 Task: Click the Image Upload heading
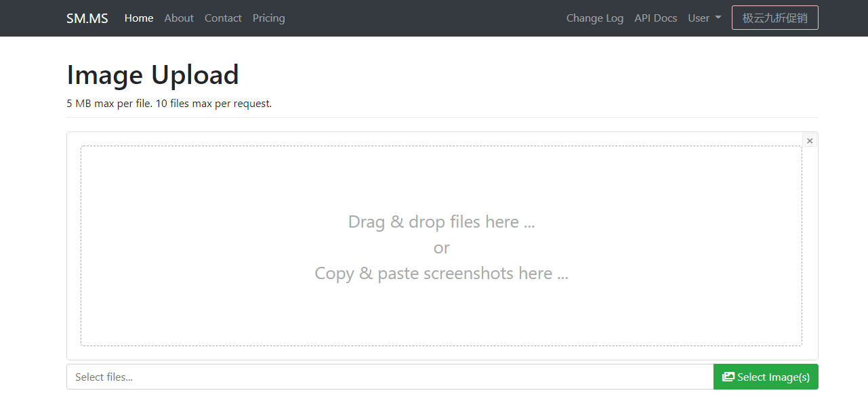[x=153, y=75]
